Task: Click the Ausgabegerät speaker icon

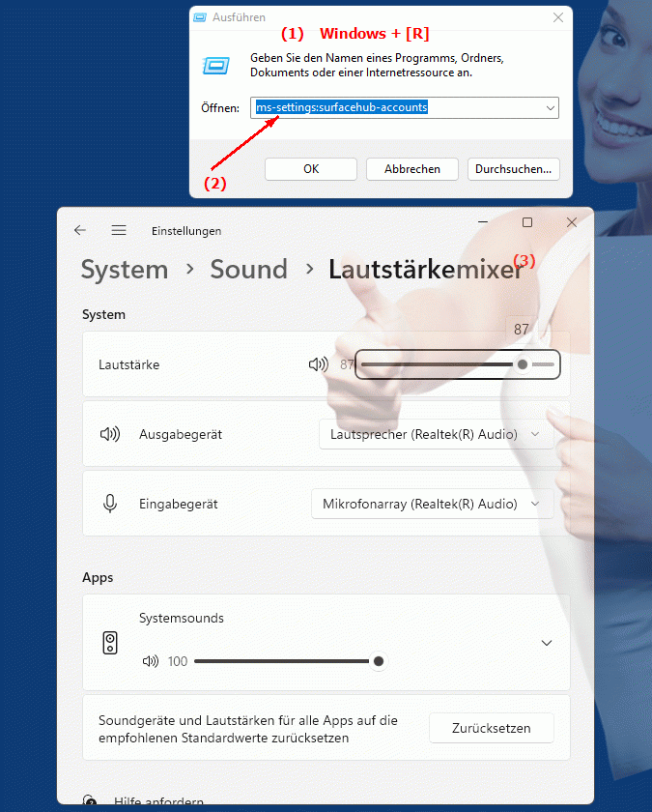Action: point(110,434)
